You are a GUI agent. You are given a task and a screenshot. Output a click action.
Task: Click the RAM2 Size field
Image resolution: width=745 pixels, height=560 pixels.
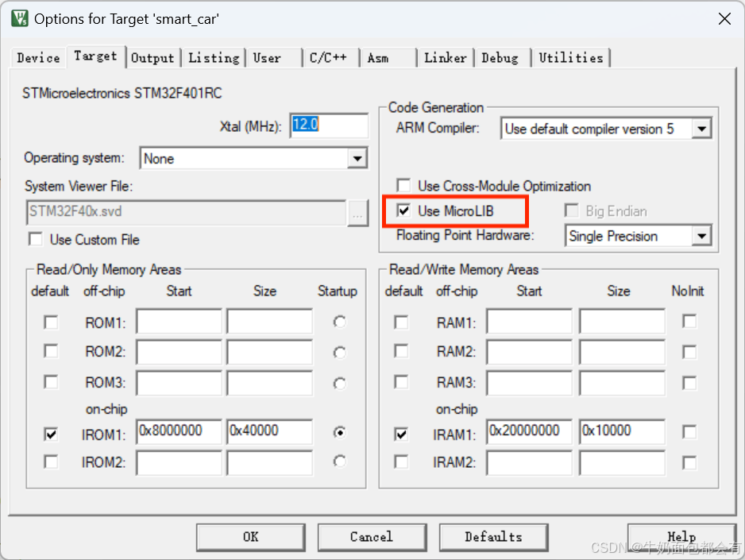pyautogui.click(x=622, y=352)
